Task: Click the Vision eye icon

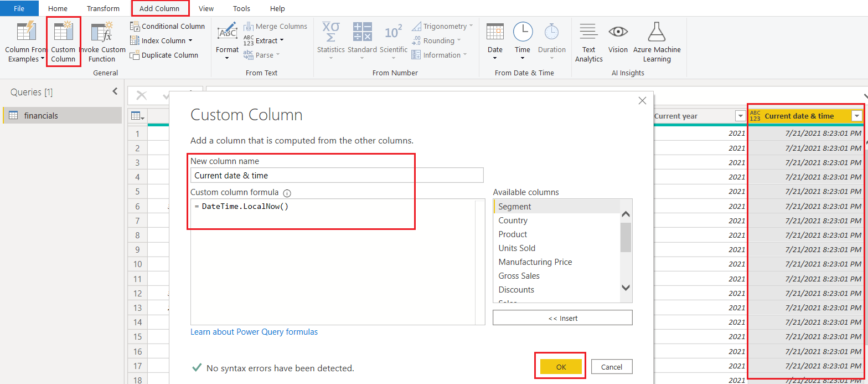Action: (x=618, y=32)
